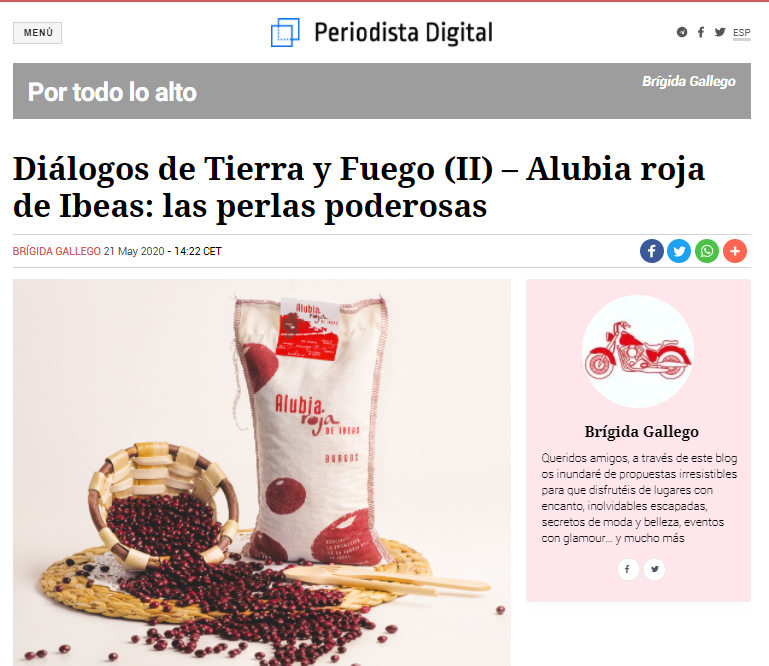Open the Twitter icon in the header
The image size is (769, 666).
tap(719, 32)
